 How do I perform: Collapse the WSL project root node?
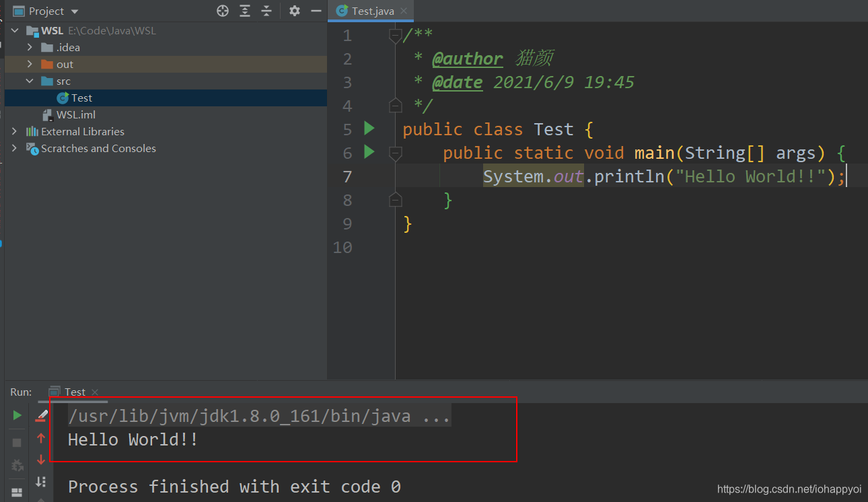pos(15,31)
